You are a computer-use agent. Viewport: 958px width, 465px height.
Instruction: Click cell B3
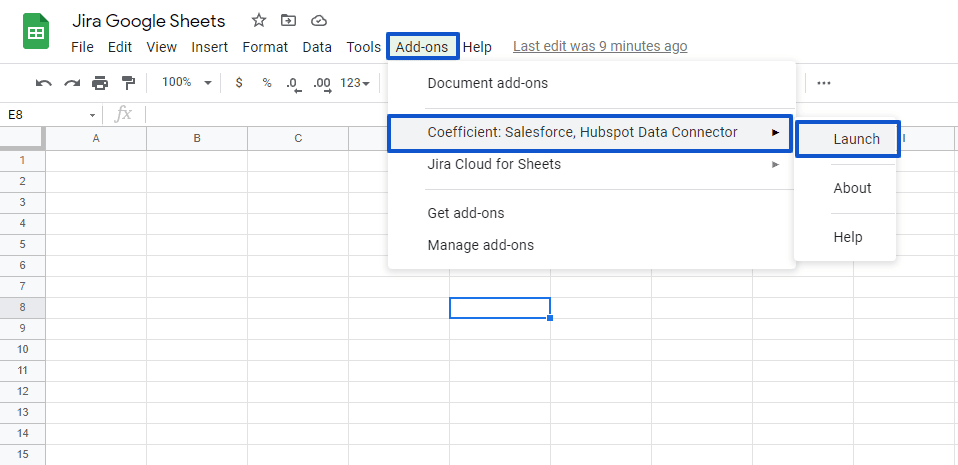coord(197,203)
